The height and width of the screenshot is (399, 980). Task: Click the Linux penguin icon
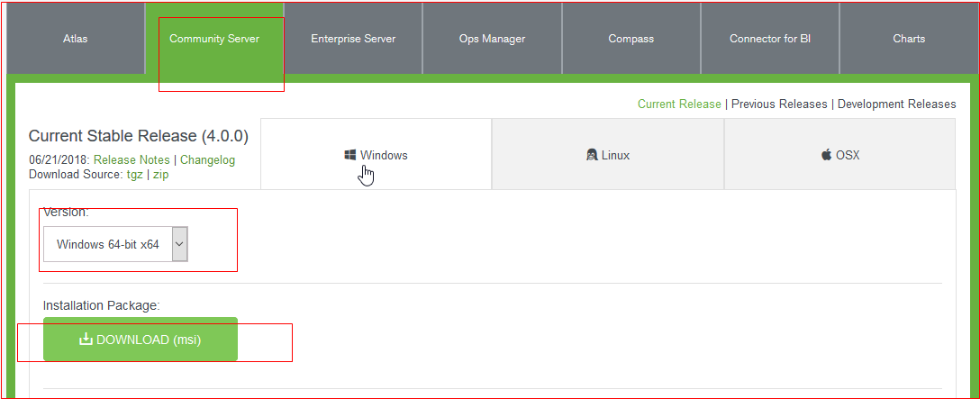[592, 155]
